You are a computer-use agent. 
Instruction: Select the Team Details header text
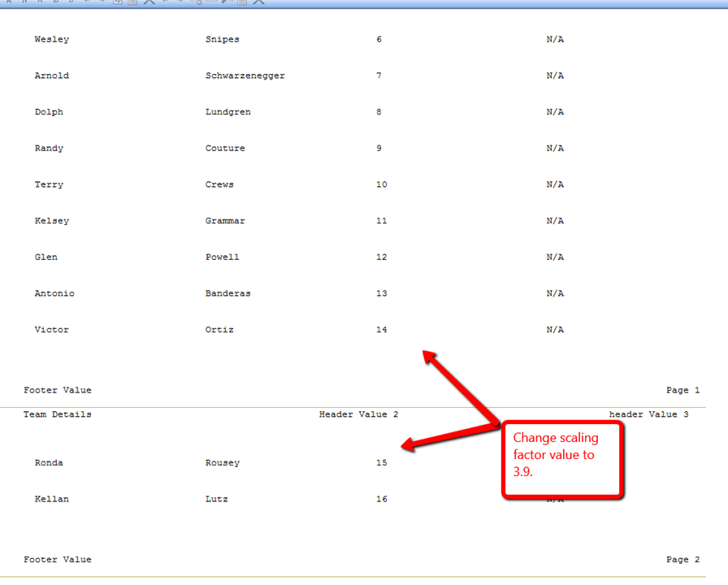click(x=58, y=415)
